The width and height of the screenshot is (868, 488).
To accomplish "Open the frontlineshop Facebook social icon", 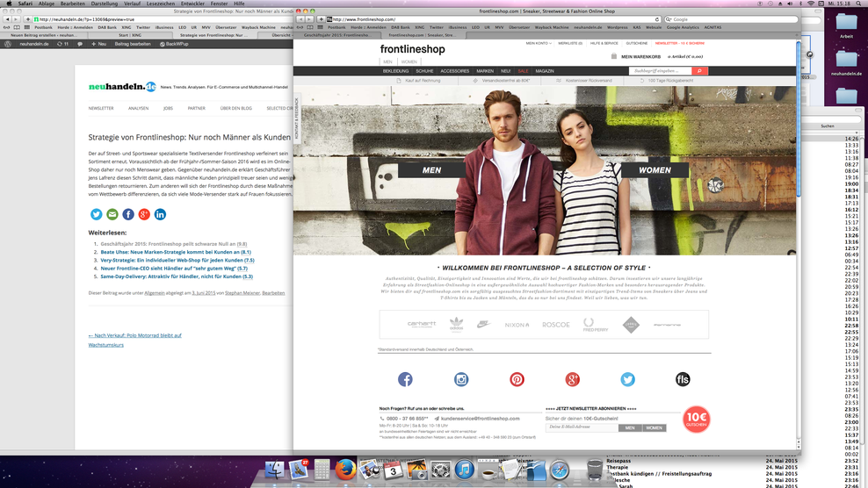I will (x=405, y=379).
